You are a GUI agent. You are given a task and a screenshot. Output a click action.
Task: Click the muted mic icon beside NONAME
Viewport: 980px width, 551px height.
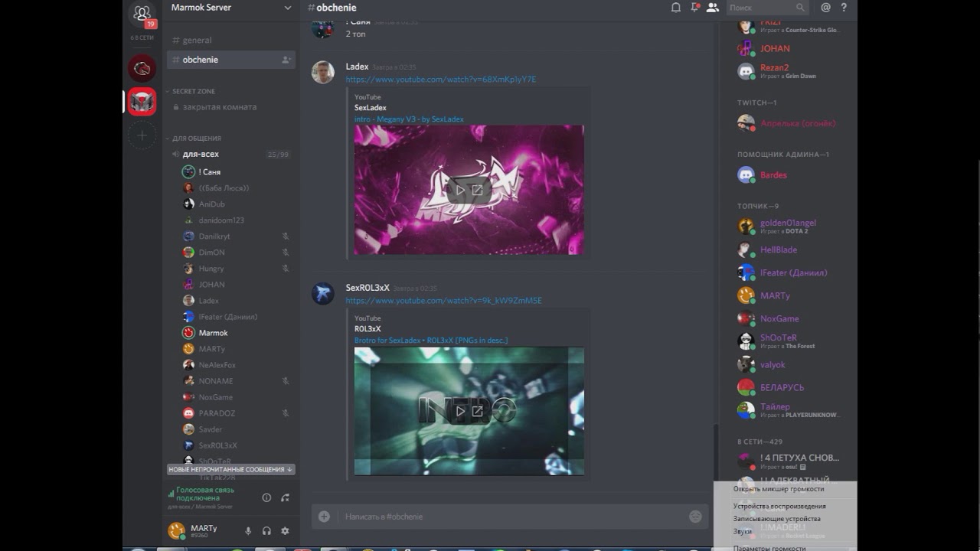point(286,381)
